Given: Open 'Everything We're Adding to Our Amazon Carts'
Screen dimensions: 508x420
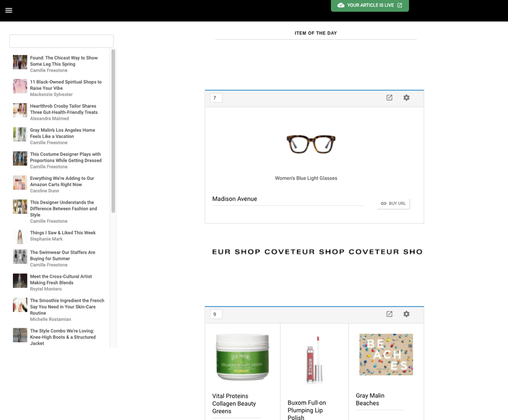Looking at the screenshot, I should [62, 181].
